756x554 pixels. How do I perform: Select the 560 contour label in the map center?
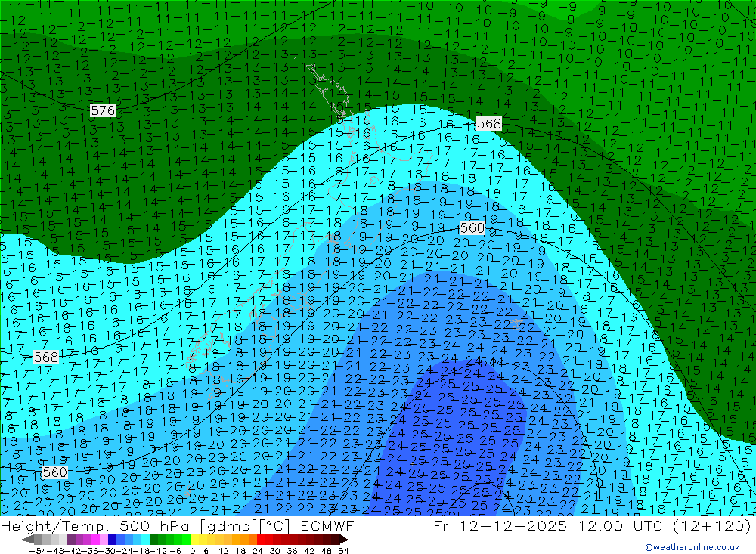472,227
